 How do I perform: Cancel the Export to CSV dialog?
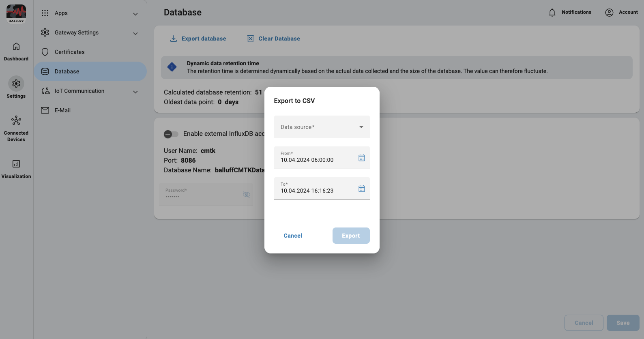pos(293,236)
